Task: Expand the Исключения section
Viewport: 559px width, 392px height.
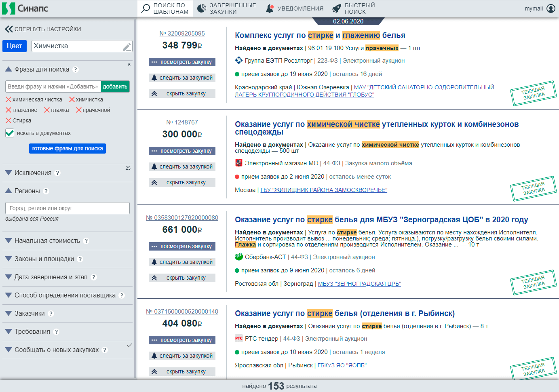Action: tap(8, 173)
